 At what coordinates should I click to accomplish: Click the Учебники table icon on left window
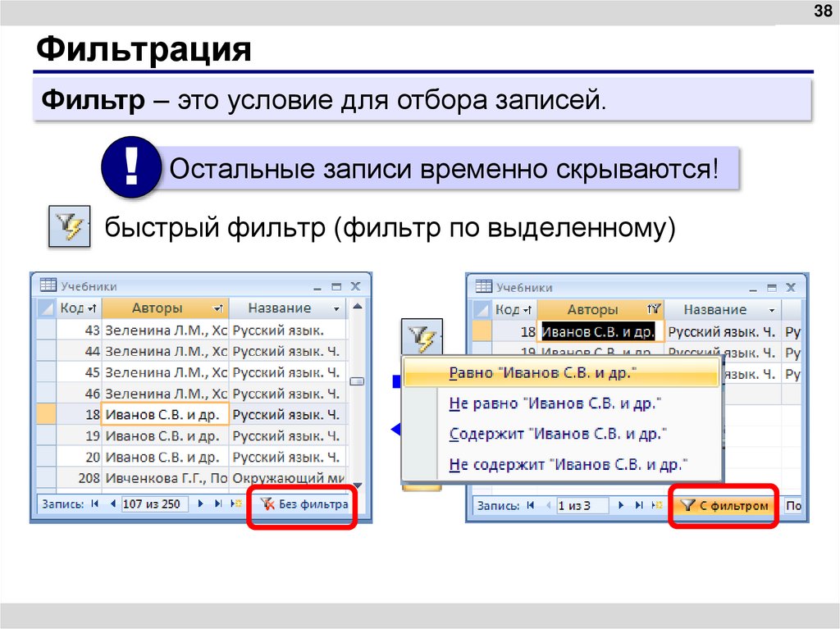coord(47,285)
